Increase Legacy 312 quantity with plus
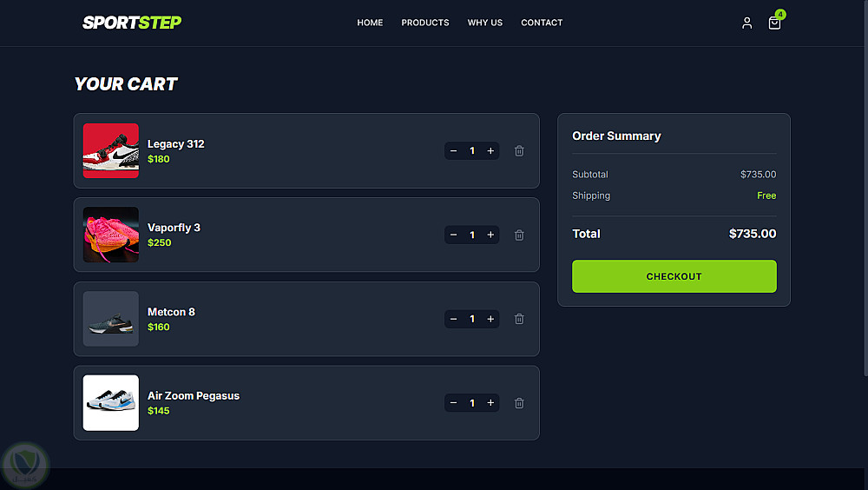This screenshot has height=490, width=868. coord(490,151)
